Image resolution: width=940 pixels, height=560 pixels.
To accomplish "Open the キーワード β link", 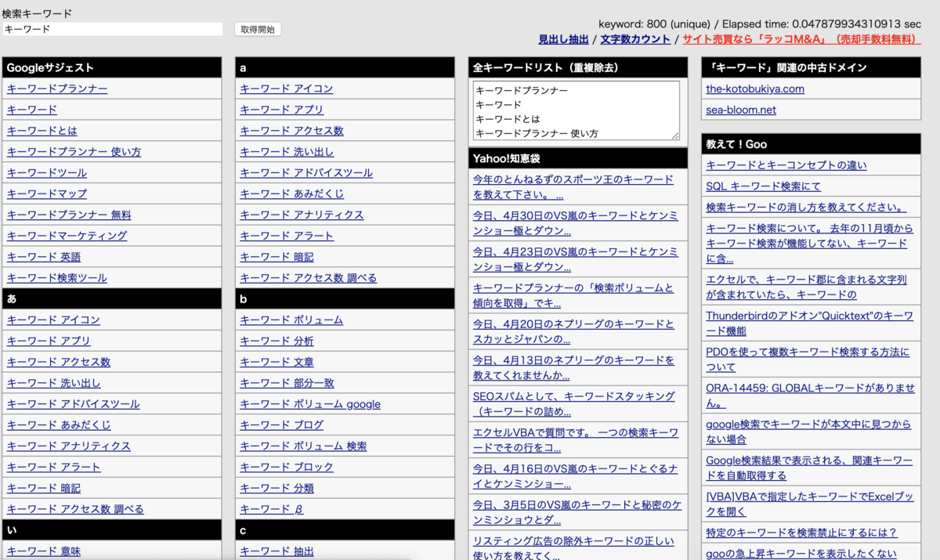I will pyautogui.click(x=272, y=509).
